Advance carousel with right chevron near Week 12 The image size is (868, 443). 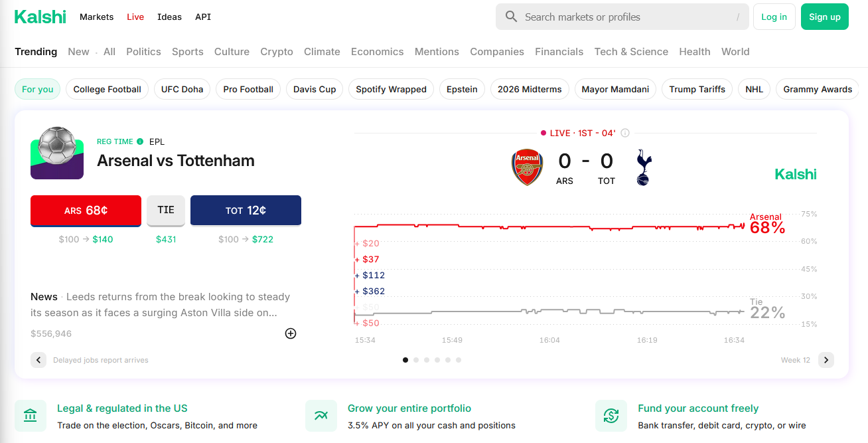[x=826, y=360]
